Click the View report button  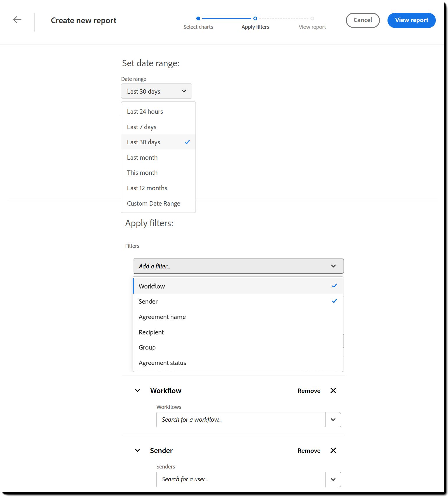pos(411,20)
